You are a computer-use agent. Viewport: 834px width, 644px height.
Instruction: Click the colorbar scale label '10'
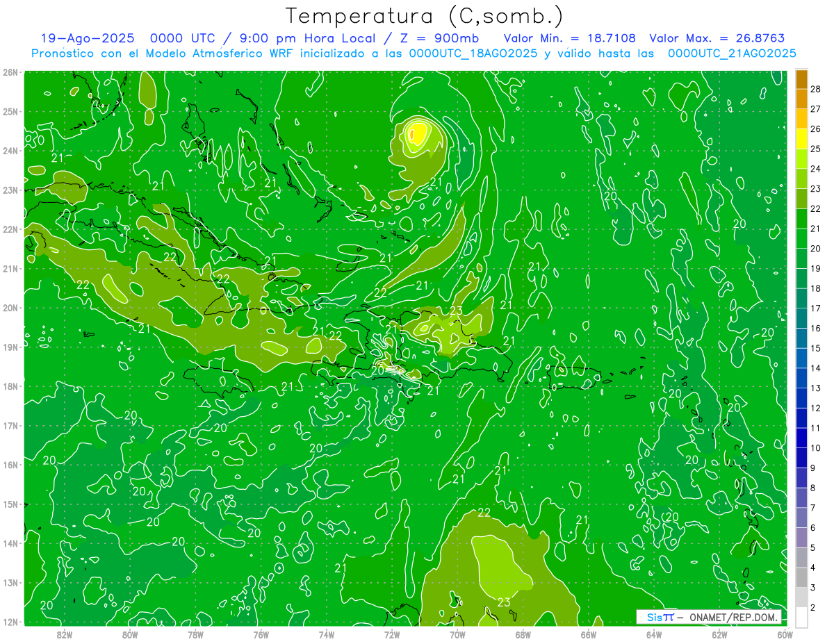click(x=816, y=448)
